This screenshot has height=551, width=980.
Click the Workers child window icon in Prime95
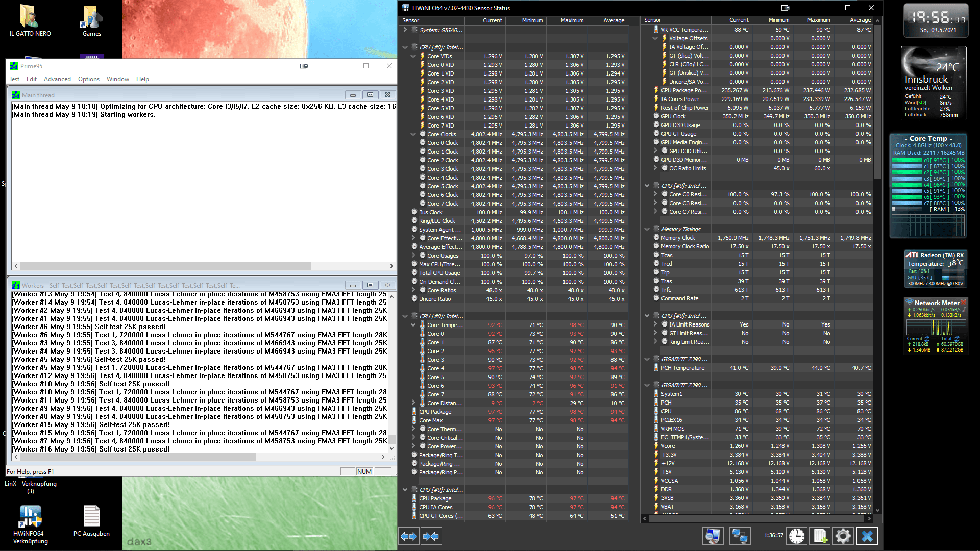pos(16,285)
